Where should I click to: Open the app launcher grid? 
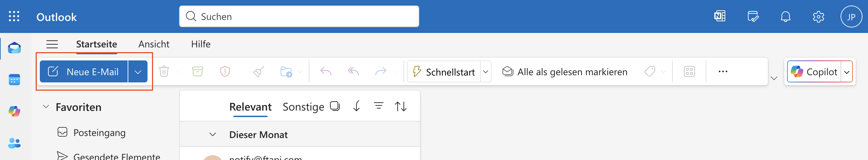[x=14, y=16]
